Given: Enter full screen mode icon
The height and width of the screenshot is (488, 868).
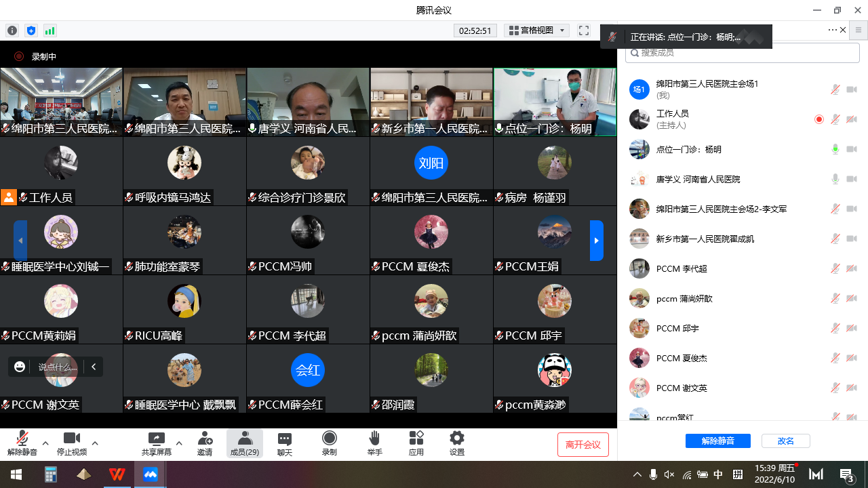Looking at the screenshot, I should 583,30.
